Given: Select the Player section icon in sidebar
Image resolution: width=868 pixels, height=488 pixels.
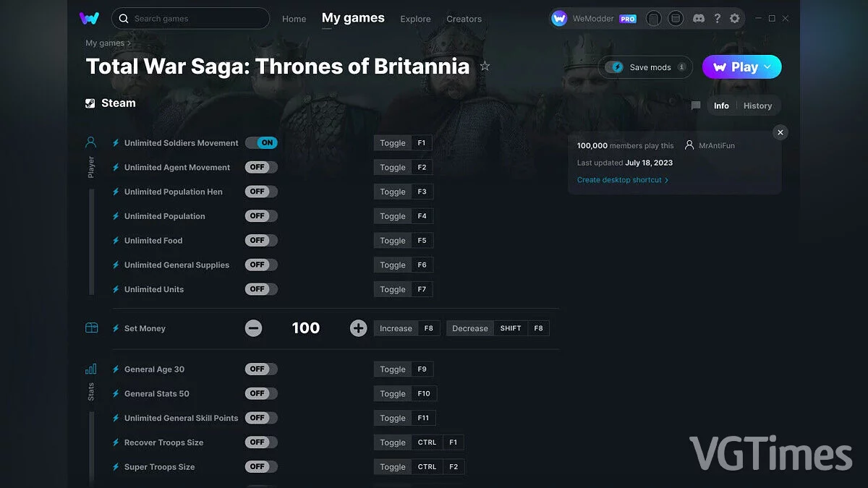Looking at the screenshot, I should click(90, 142).
